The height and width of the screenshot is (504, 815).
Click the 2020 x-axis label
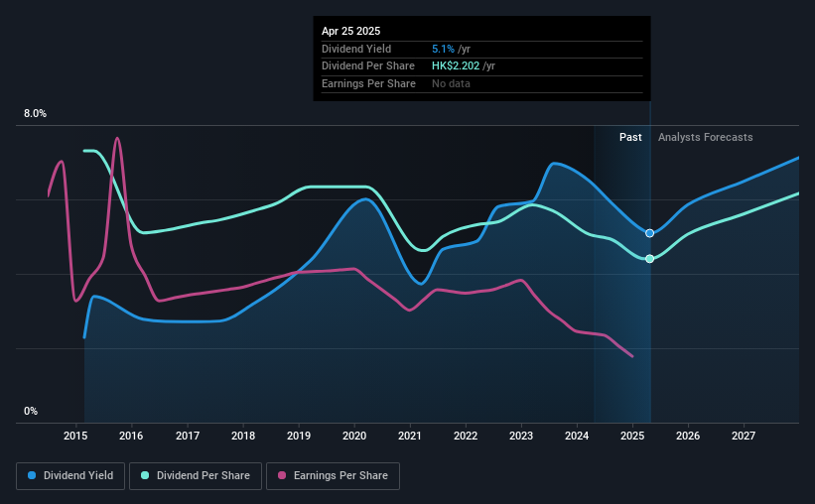click(354, 436)
